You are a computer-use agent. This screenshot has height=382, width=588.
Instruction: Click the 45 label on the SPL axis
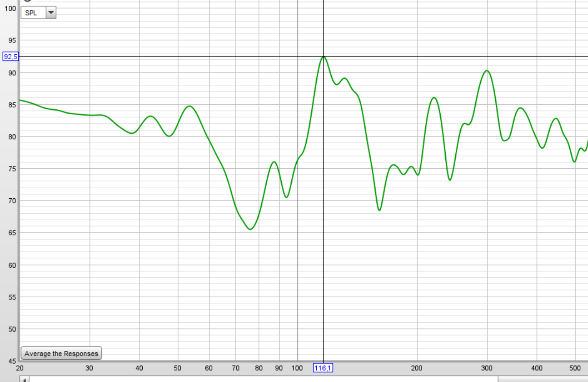(12, 361)
